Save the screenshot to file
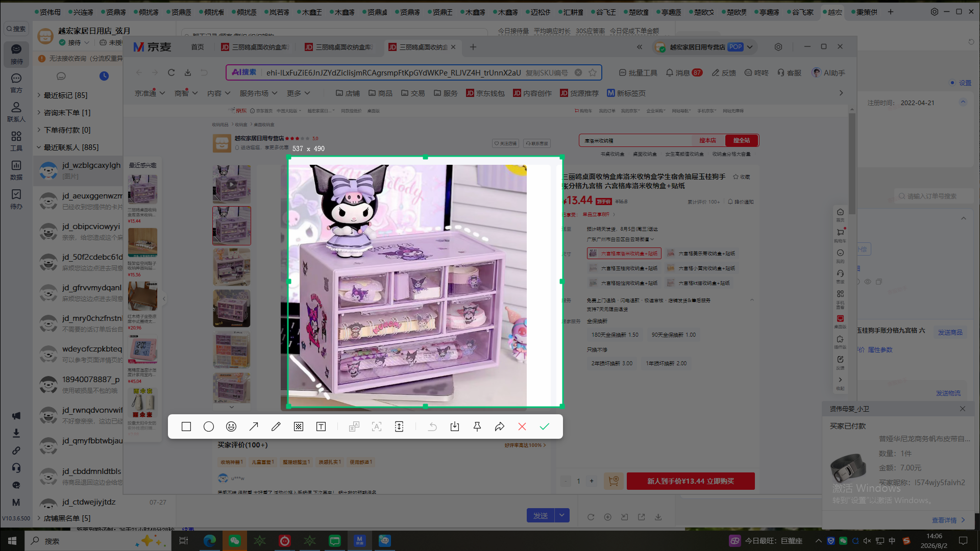The width and height of the screenshot is (980, 551). click(455, 427)
